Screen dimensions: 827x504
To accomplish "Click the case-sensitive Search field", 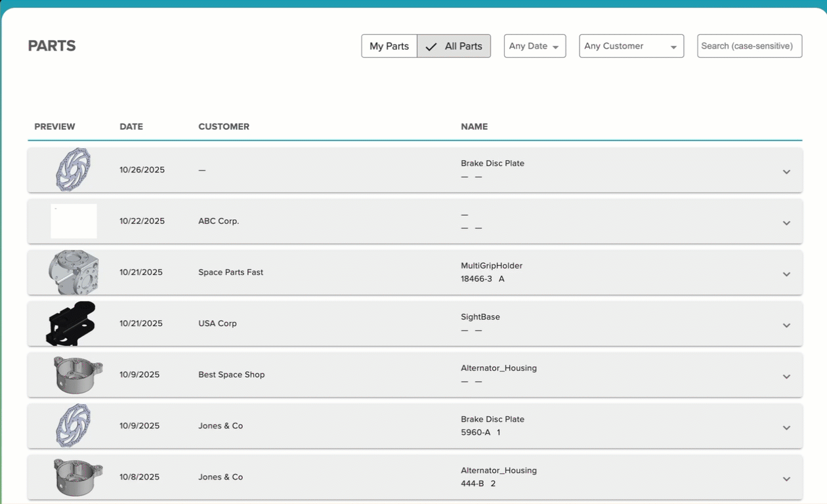I will (x=749, y=46).
